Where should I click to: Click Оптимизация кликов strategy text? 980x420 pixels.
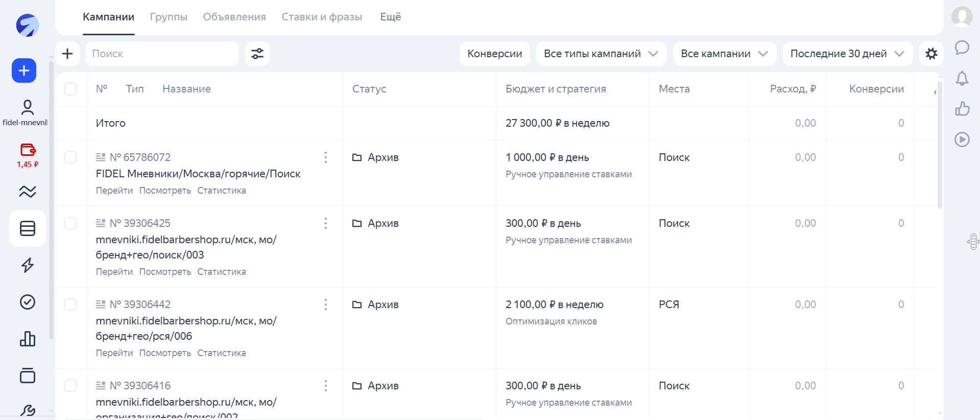(x=551, y=321)
